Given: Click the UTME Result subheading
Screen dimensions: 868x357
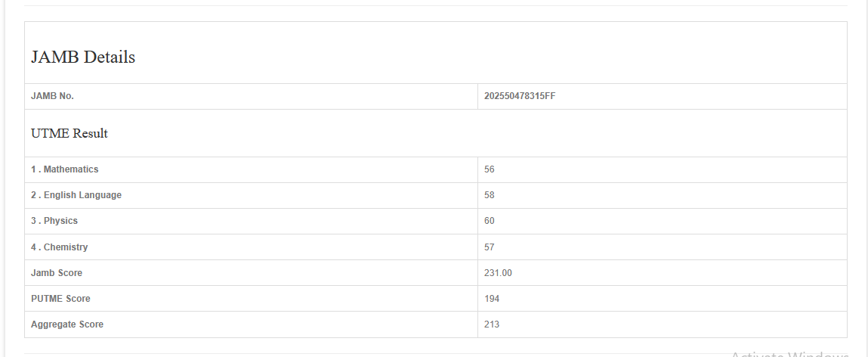Looking at the screenshot, I should [70, 133].
